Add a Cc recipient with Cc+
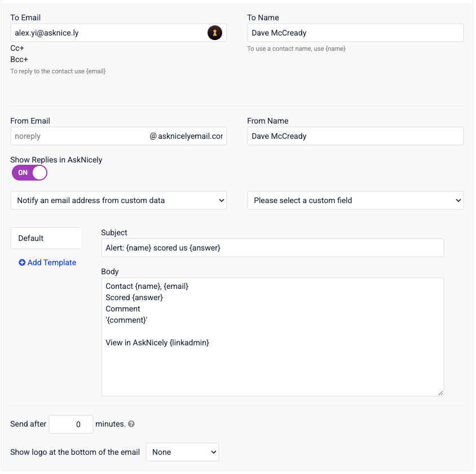 pyautogui.click(x=17, y=49)
